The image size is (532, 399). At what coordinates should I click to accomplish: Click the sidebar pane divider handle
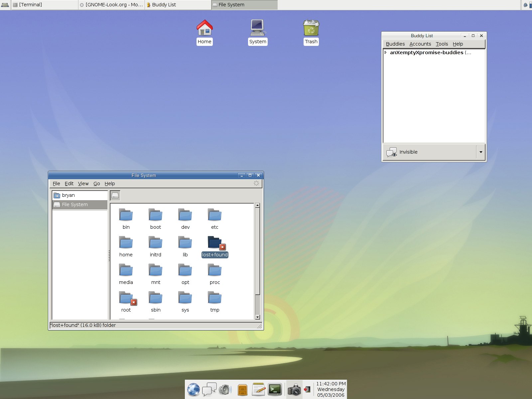109,255
